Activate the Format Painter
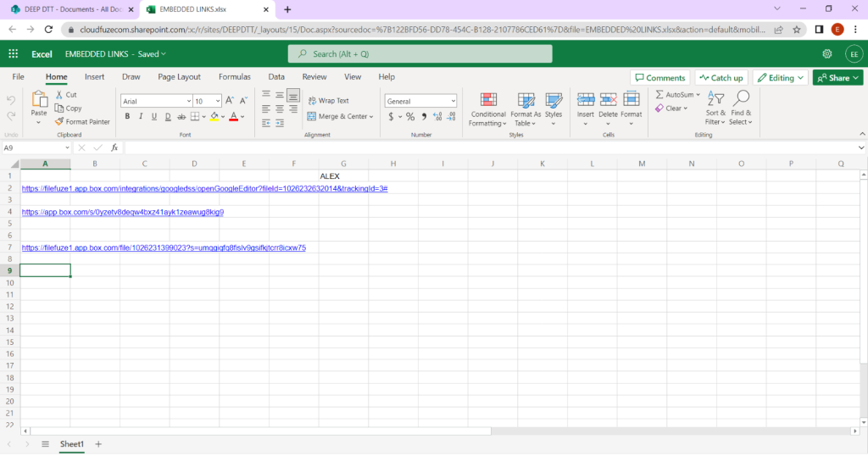Image resolution: width=868 pixels, height=456 pixels. click(82, 122)
